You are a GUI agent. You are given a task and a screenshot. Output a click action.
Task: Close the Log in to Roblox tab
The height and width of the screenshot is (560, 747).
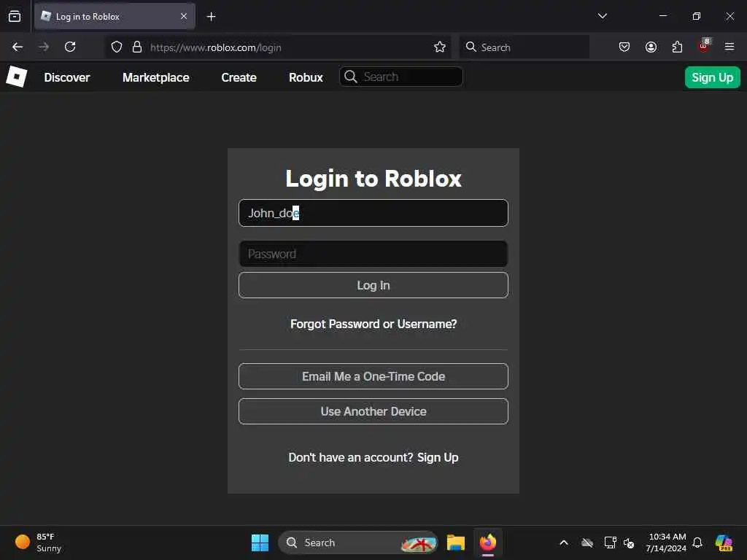coord(184,16)
